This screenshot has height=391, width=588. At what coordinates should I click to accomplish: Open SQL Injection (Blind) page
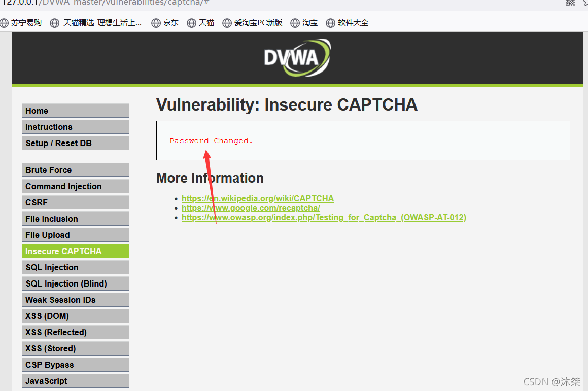[76, 284]
